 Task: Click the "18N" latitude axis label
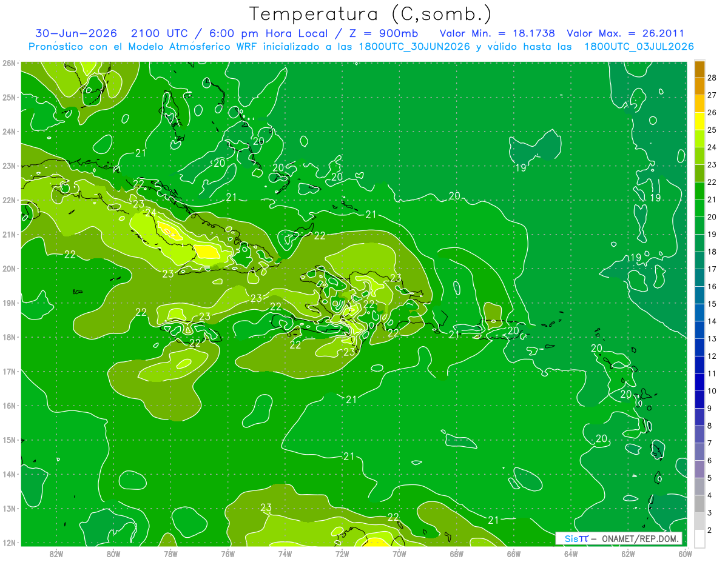8,337
